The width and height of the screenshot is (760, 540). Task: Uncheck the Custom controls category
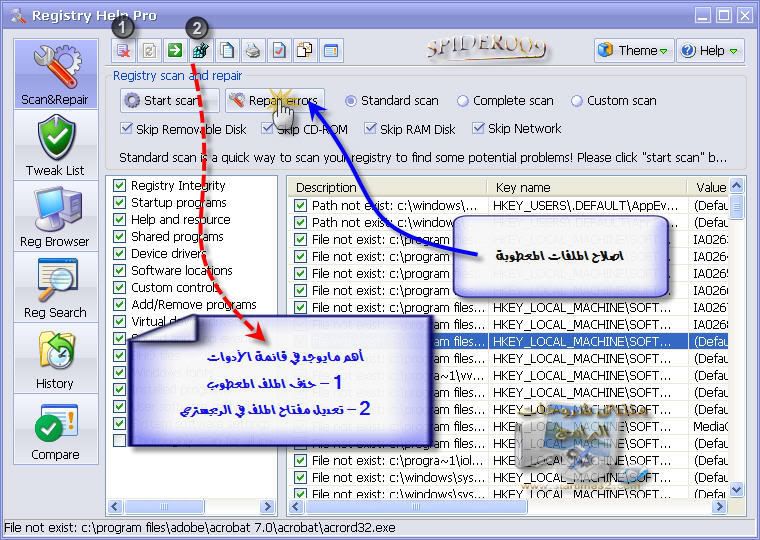tap(119, 287)
